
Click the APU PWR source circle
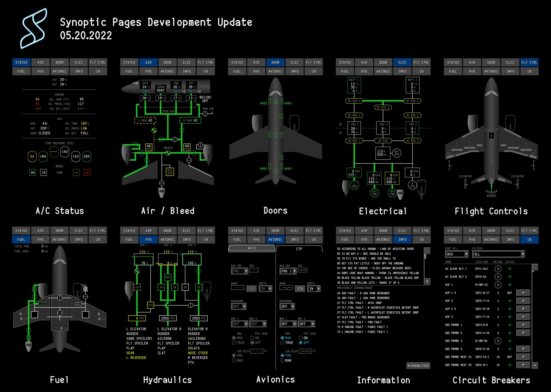pyautogui.click(x=392, y=193)
